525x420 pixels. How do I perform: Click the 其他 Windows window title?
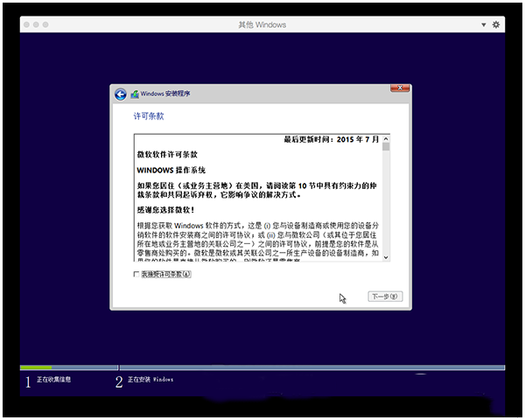point(262,24)
